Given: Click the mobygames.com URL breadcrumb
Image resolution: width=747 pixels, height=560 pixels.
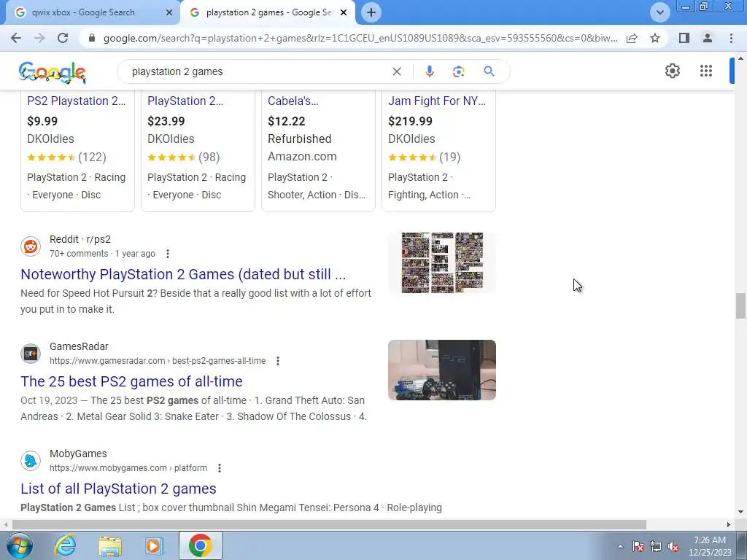Looking at the screenshot, I should 128,468.
